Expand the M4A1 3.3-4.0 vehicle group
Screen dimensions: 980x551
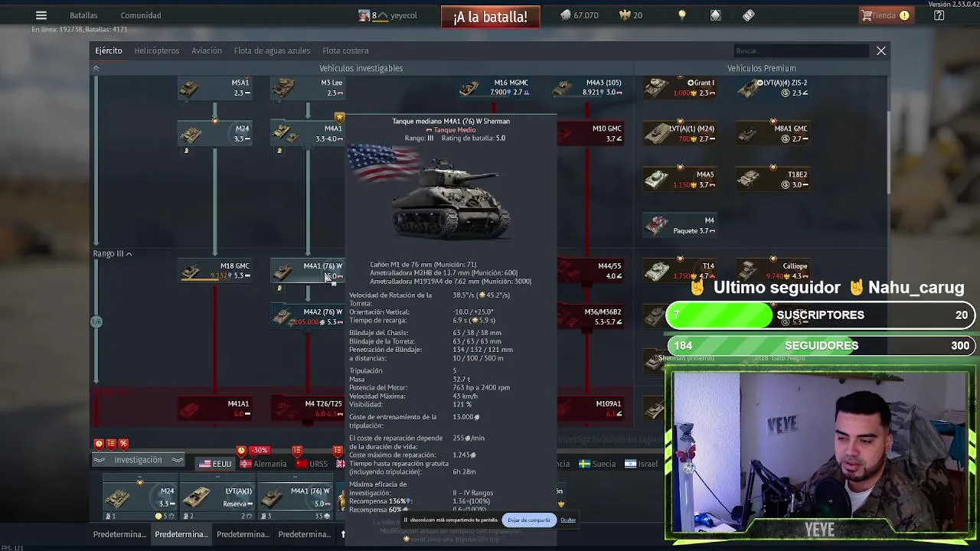pyautogui.click(x=308, y=134)
